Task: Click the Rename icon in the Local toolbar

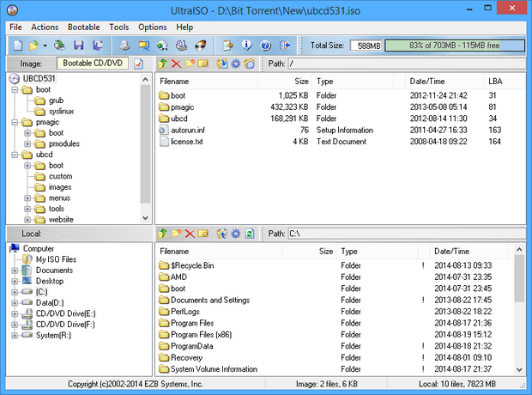Action: click(203, 234)
